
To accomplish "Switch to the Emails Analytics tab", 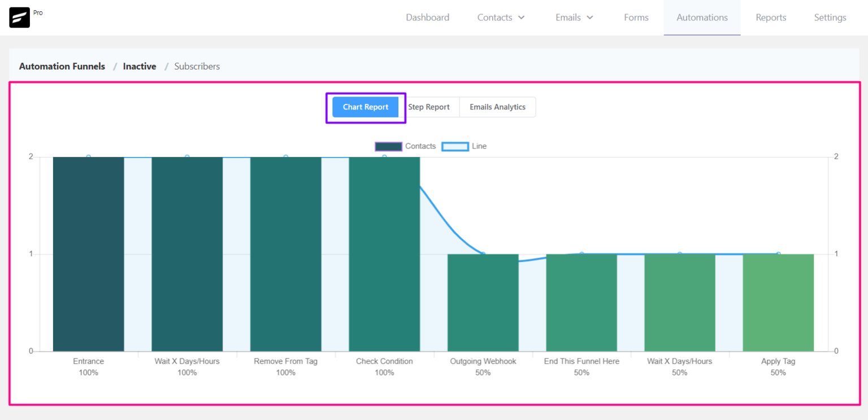I will [x=497, y=107].
